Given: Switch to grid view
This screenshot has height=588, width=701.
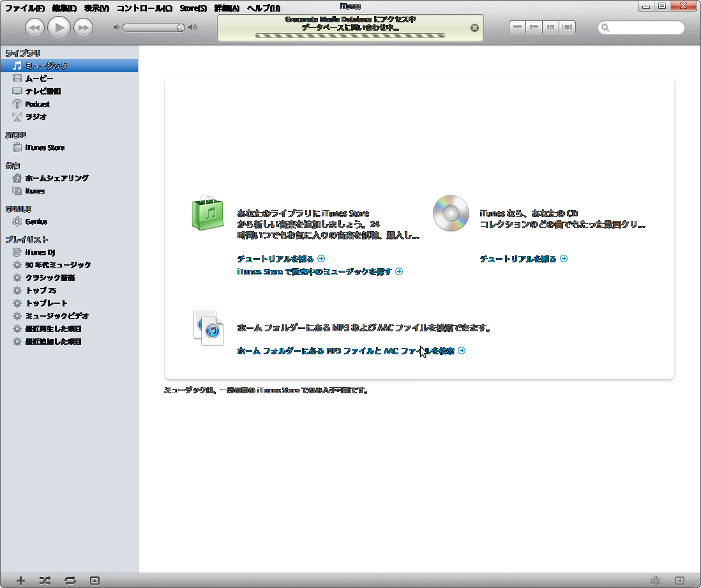Looking at the screenshot, I should coord(551,27).
